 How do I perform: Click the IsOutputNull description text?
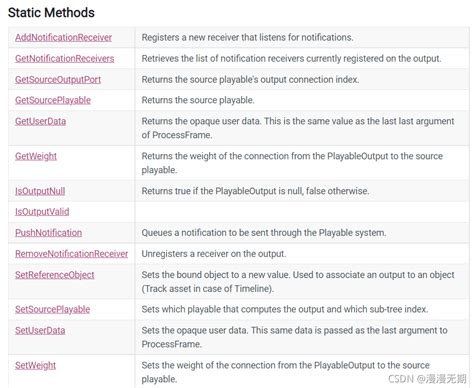pyautogui.click(x=255, y=191)
